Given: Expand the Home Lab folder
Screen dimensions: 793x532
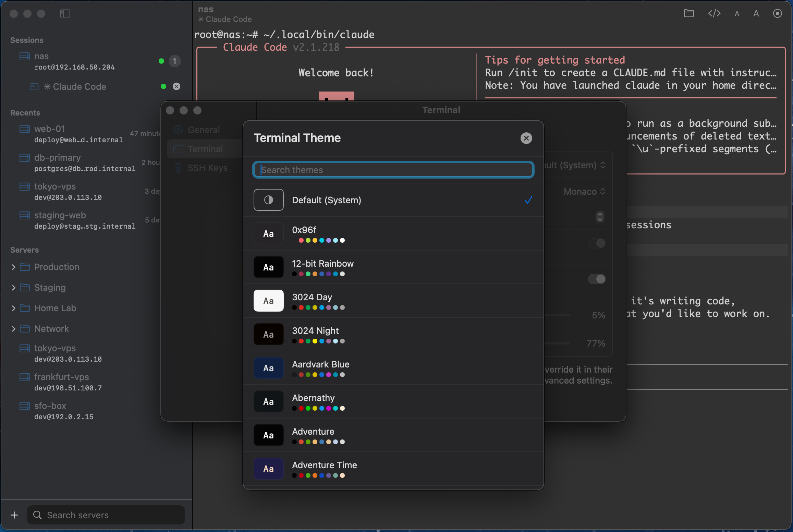Looking at the screenshot, I should [14, 308].
